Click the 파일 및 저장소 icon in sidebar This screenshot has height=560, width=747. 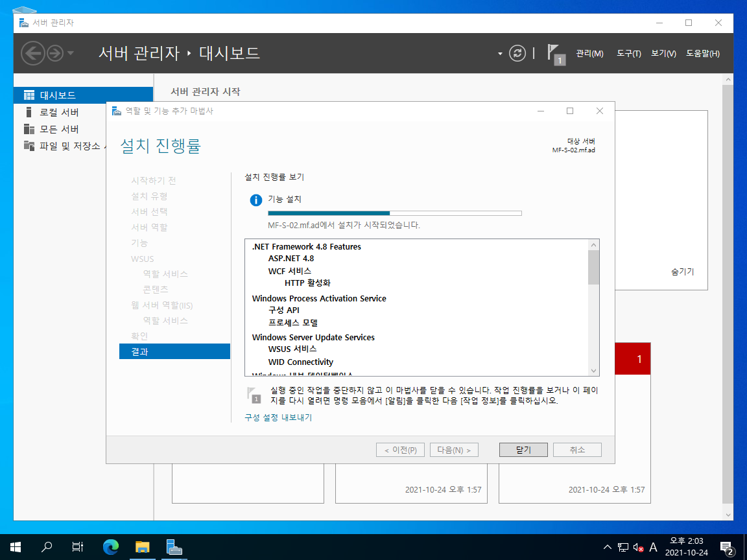tap(29, 146)
